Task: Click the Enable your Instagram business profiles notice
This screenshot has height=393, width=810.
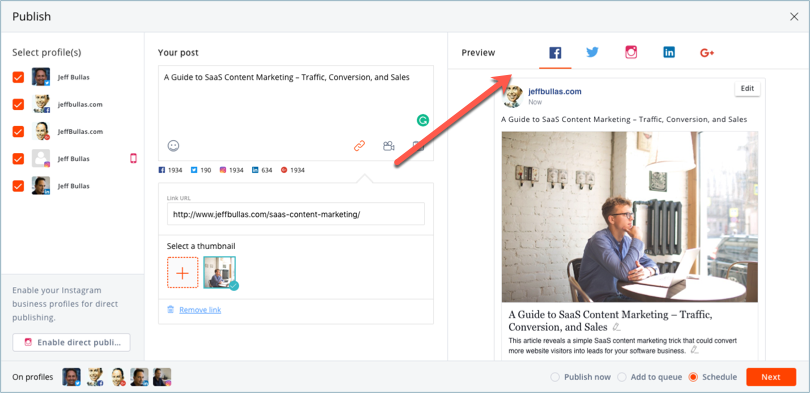Action: (x=65, y=304)
